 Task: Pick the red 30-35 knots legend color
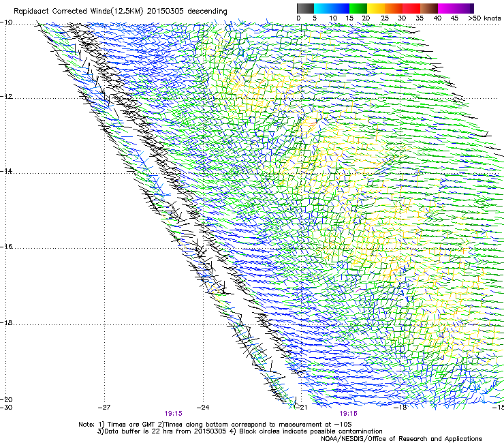click(411, 8)
